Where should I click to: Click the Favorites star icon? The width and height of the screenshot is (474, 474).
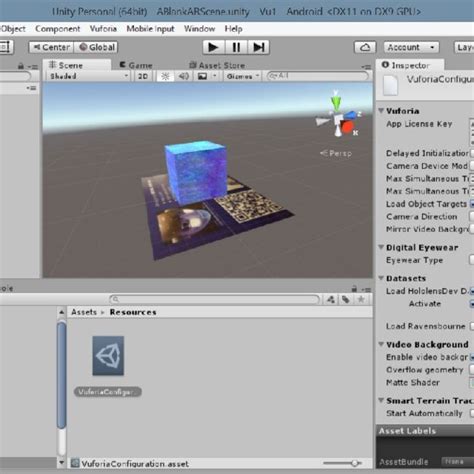[361, 299]
